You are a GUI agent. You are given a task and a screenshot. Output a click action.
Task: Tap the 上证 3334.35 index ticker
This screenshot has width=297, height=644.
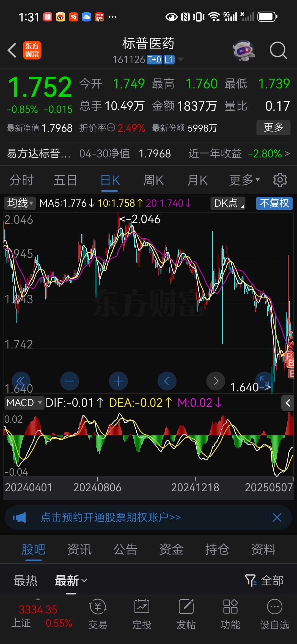point(42,616)
